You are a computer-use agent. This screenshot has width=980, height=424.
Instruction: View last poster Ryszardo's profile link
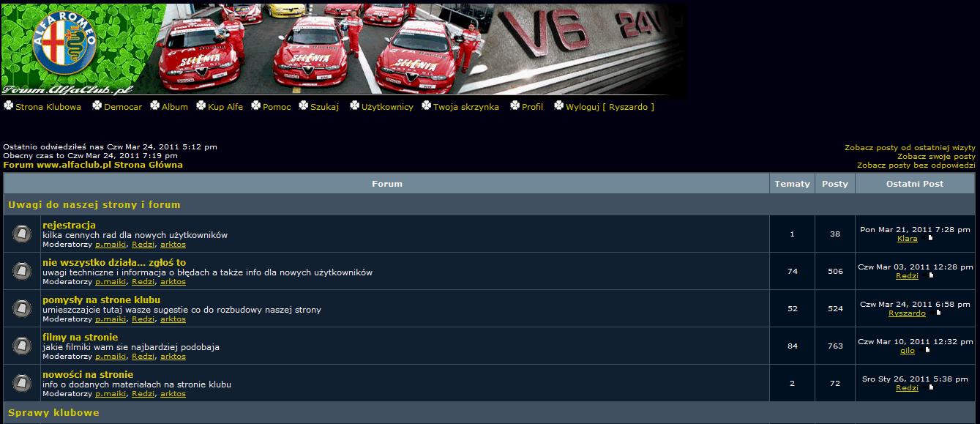pyautogui.click(x=908, y=313)
